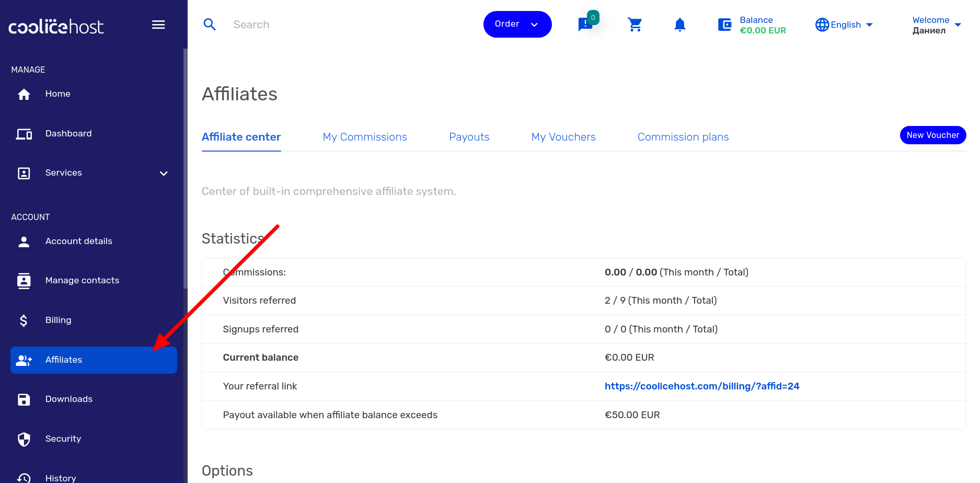Click the Account details person icon

pyautogui.click(x=24, y=241)
